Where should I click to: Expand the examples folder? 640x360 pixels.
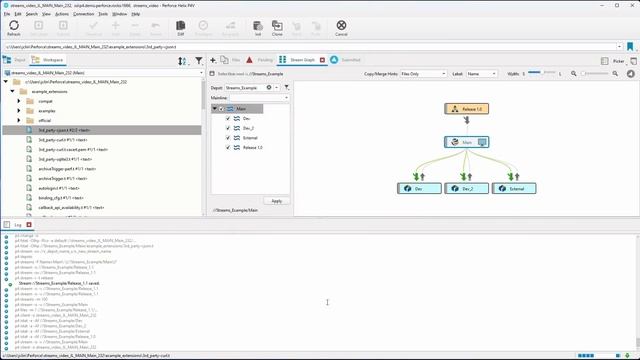click(x=19, y=111)
